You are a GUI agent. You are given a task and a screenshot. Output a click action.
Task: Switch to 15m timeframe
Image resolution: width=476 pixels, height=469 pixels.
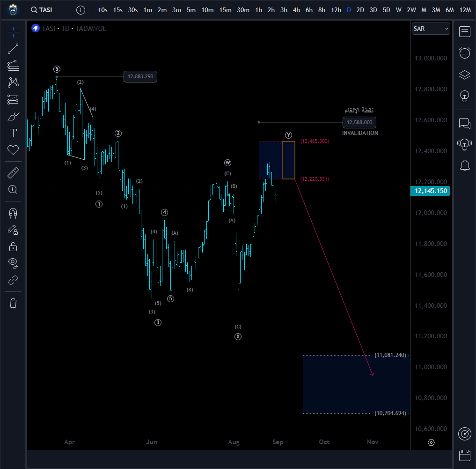coord(225,10)
